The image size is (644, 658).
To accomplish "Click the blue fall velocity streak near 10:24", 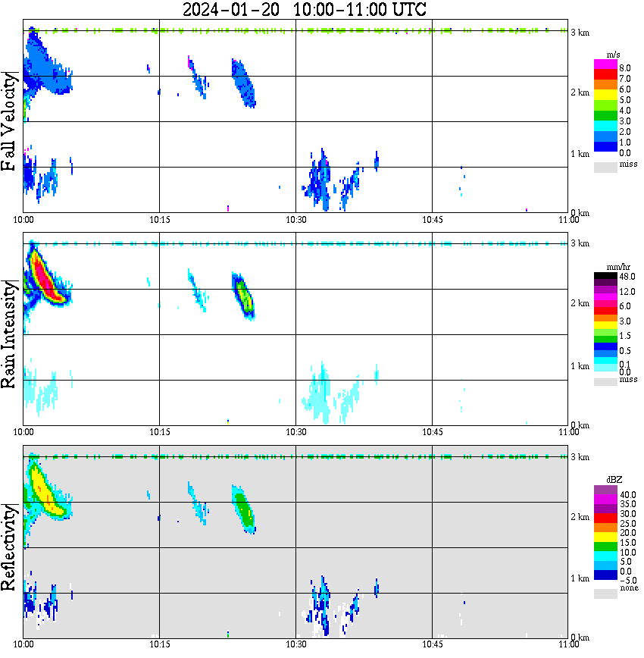I will (243, 83).
